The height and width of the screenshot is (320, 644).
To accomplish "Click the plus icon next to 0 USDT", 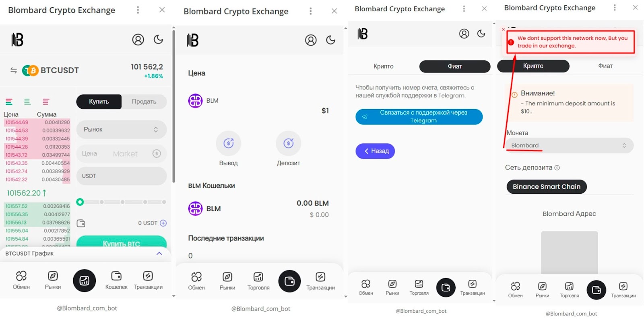I will [x=163, y=223].
